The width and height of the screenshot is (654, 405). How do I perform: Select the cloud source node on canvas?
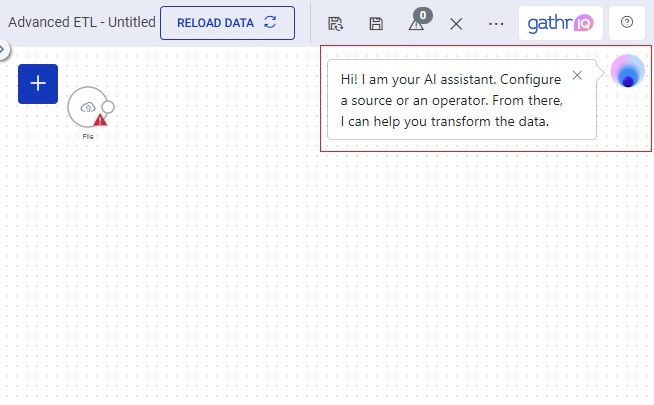[85, 106]
